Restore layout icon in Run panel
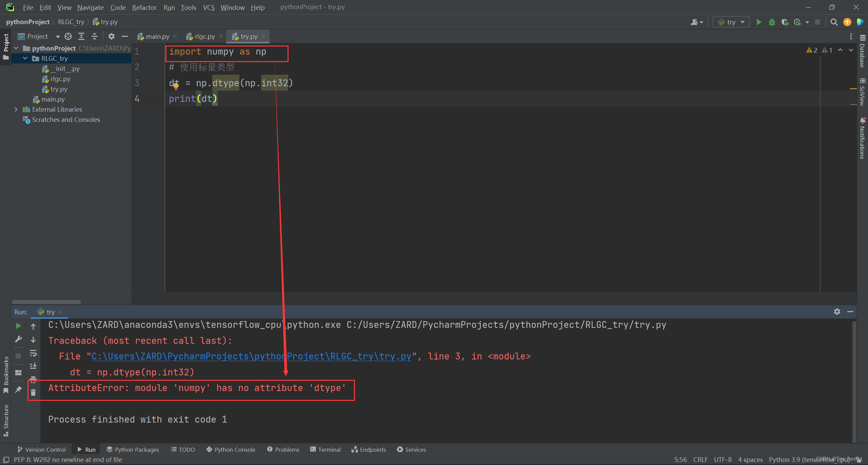Viewport: 868px width, 465px height. coord(19,373)
